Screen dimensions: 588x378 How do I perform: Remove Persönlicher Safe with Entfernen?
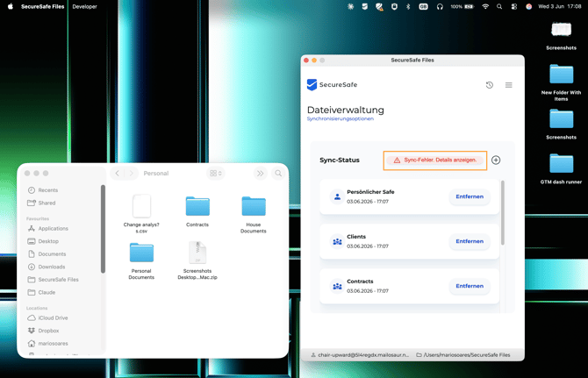coord(470,196)
